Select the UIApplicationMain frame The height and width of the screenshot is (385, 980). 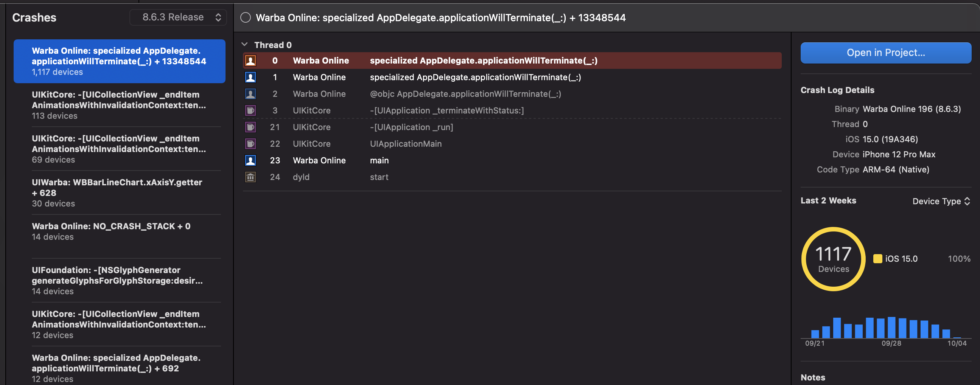pyautogui.click(x=512, y=144)
